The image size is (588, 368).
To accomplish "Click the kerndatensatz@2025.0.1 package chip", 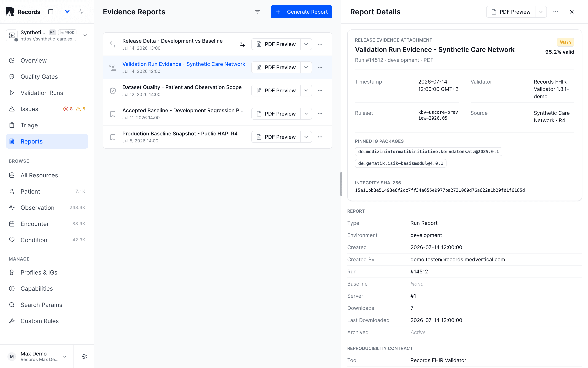I will (428, 152).
